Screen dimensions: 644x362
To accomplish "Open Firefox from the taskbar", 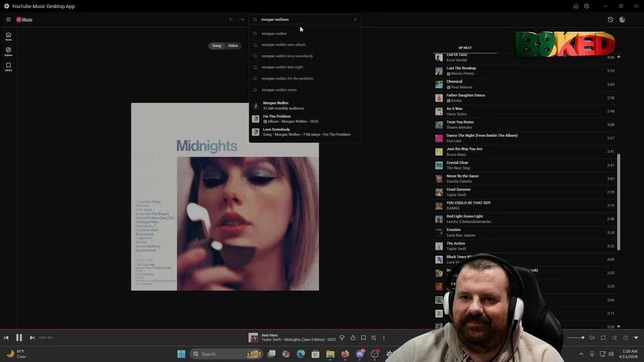I will (x=345, y=354).
